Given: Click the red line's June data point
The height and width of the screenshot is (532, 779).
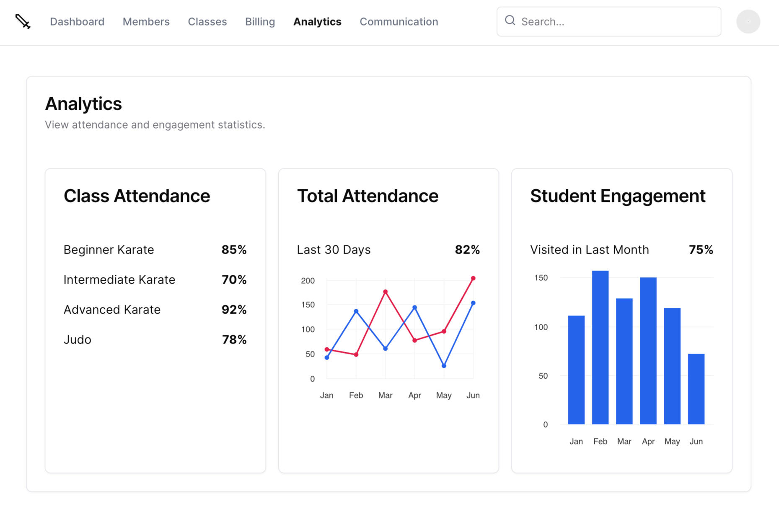Looking at the screenshot, I should 473,278.
